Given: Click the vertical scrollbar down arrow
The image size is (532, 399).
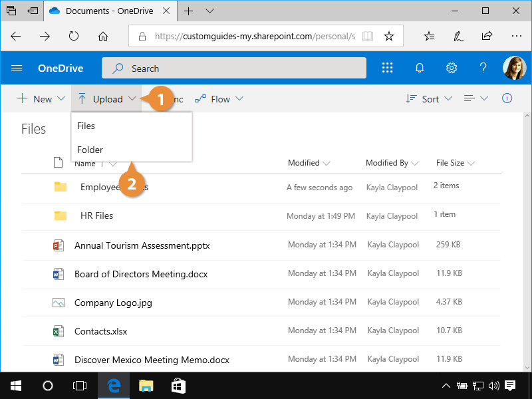Looking at the screenshot, I should [527, 368].
